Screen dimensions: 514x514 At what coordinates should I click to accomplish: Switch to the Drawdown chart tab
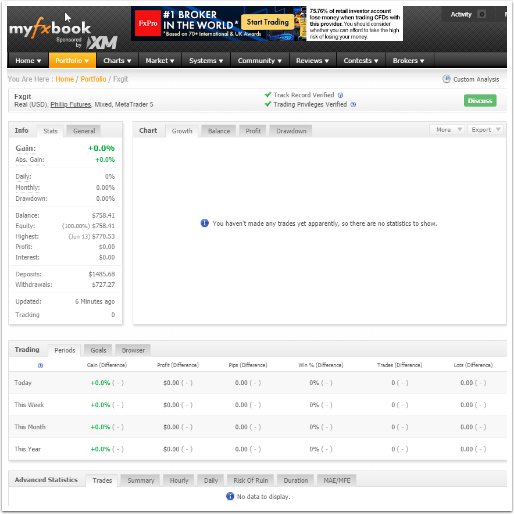point(291,131)
